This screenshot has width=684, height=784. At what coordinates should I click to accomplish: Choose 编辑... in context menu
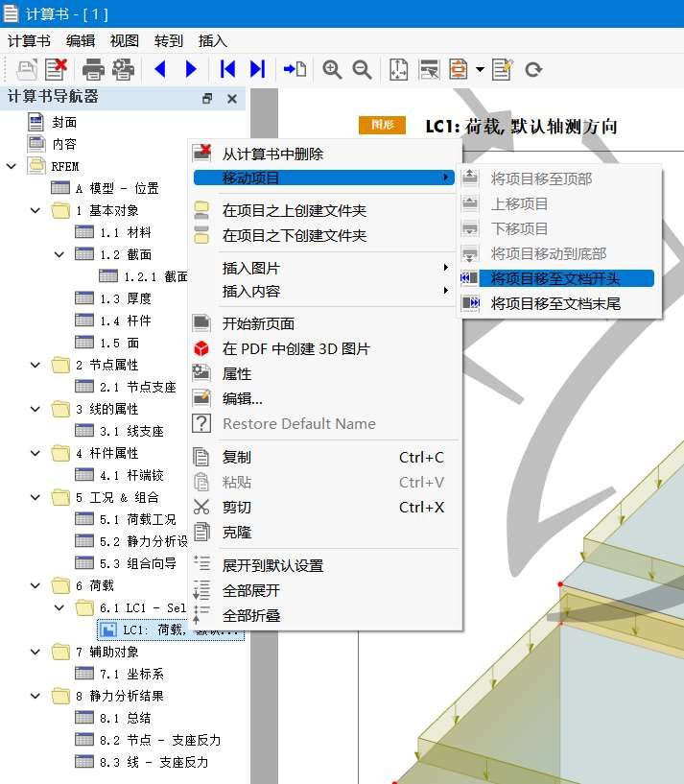(323, 398)
